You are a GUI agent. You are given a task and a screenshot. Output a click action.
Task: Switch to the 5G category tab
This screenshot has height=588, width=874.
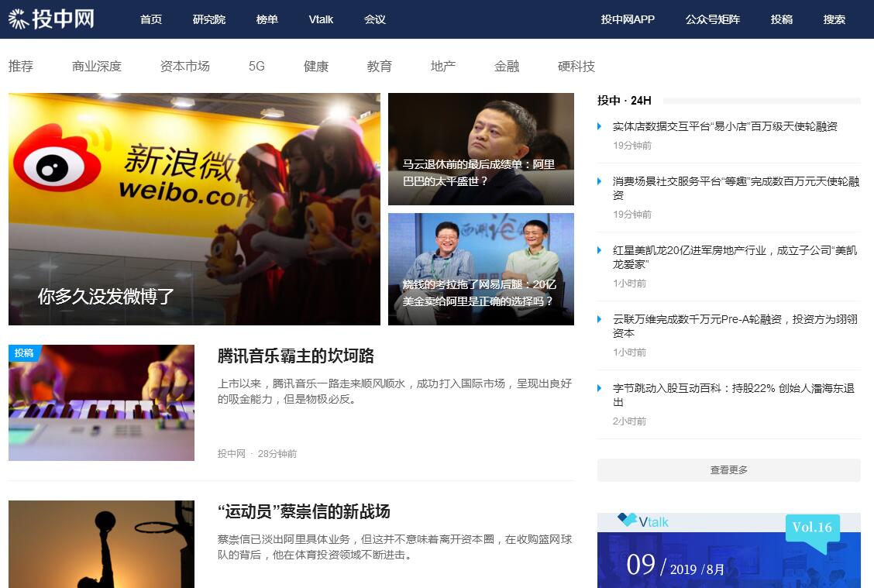tap(256, 67)
